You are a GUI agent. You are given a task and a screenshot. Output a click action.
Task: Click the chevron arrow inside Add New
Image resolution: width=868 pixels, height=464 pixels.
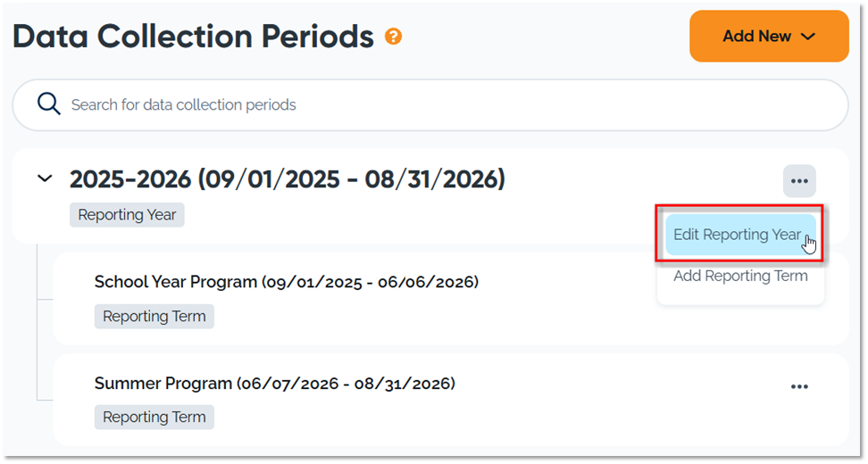pos(809,37)
